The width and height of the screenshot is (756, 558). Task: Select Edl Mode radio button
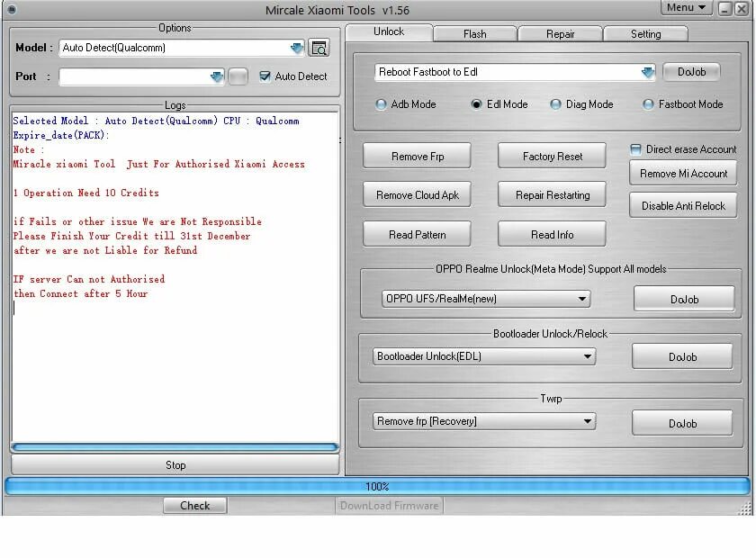pos(476,104)
